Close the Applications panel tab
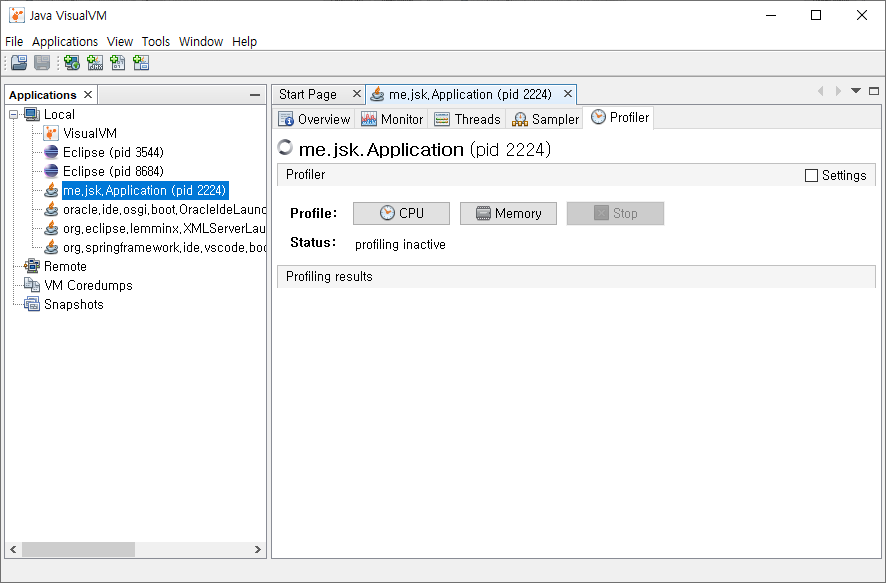The width and height of the screenshot is (886, 583). [88, 94]
